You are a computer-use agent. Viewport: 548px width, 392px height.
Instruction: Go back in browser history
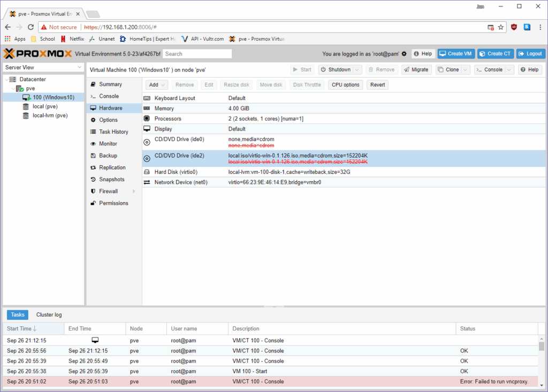click(8, 27)
